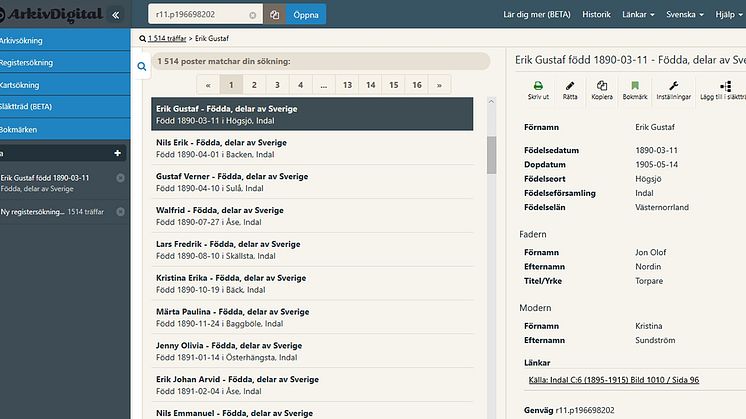The width and height of the screenshot is (746, 419).
Task: Select the Lars Fredrik result
Action: (x=312, y=249)
